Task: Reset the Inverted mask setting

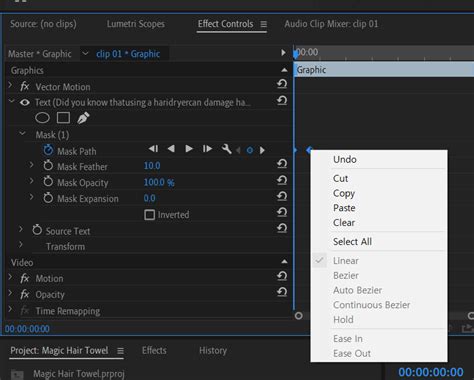Action: [x=282, y=212]
